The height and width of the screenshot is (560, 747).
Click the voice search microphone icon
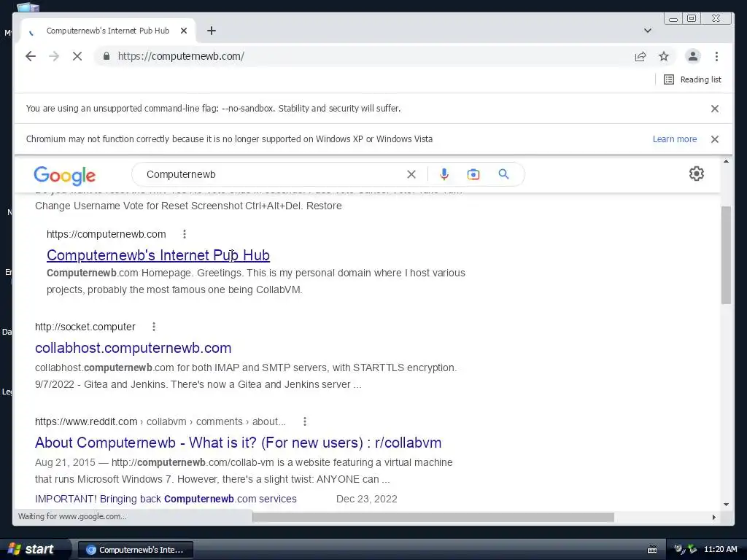coord(444,174)
